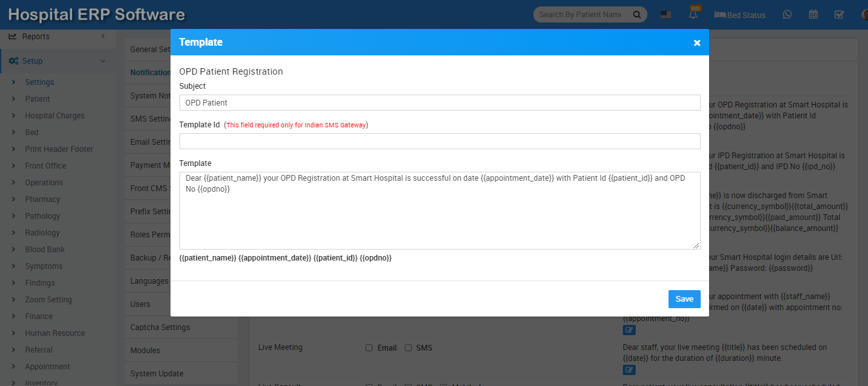Screen dimensions: 868x386
Task: Click the Subject input field
Action: 439,103
